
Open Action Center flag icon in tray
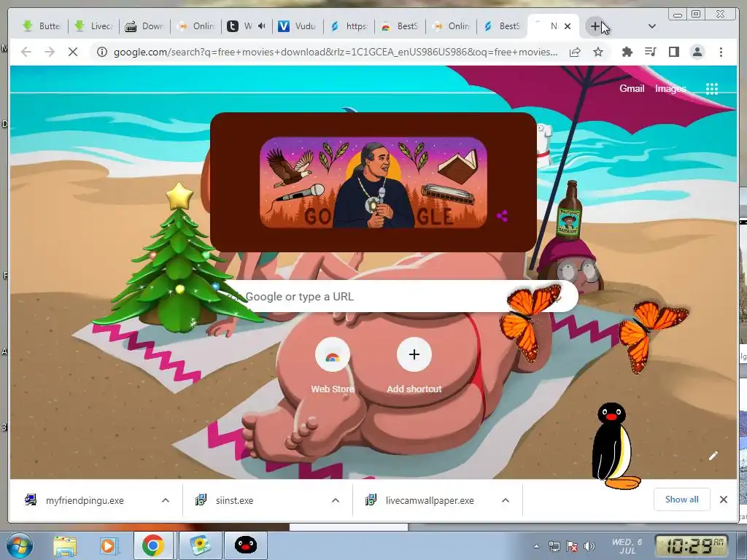(x=572, y=546)
